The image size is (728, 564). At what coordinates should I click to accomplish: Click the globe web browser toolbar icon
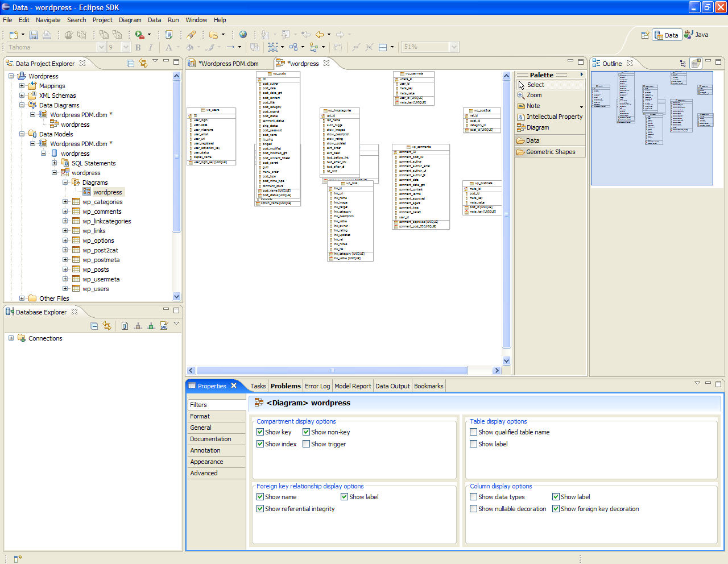coord(243,35)
